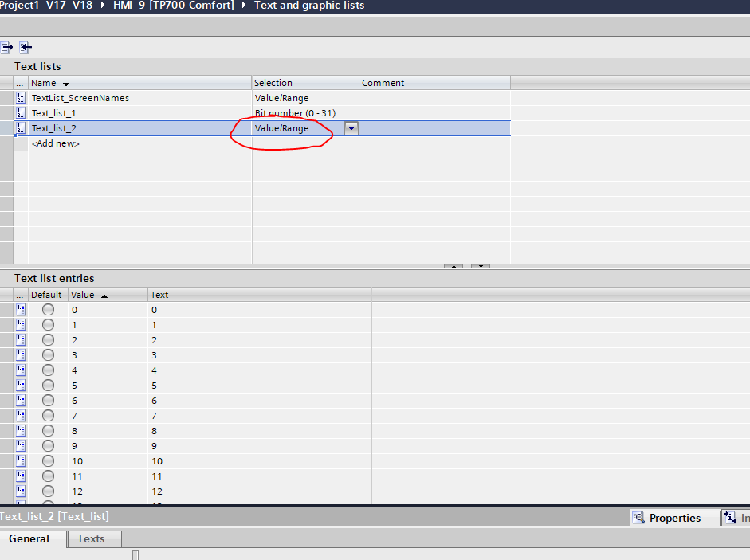Open the Info tab next to Properties
750x560 pixels.
tap(736, 518)
